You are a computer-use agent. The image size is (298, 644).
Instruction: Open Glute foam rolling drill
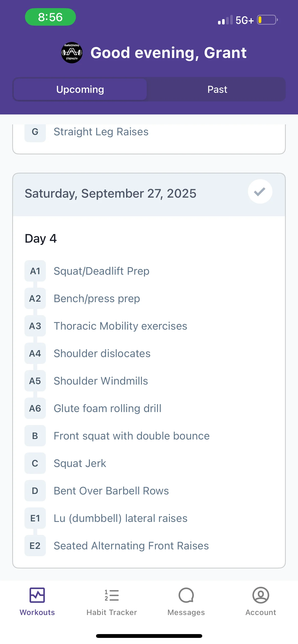(x=107, y=408)
